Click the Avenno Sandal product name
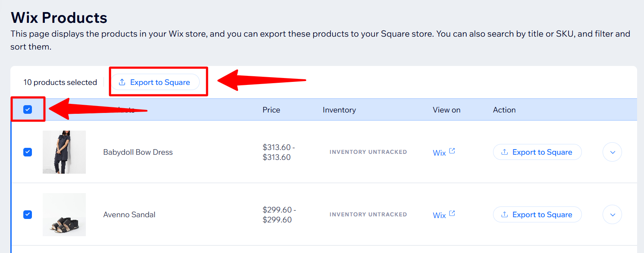644x253 pixels. 129,215
